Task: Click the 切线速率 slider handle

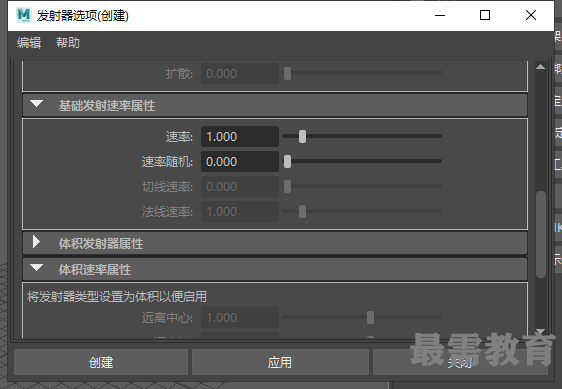Action: click(x=287, y=186)
